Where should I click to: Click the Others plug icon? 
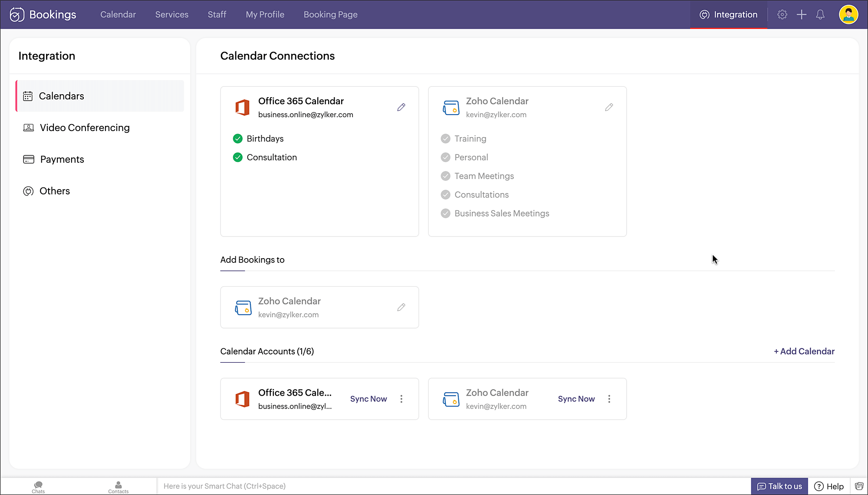28,191
